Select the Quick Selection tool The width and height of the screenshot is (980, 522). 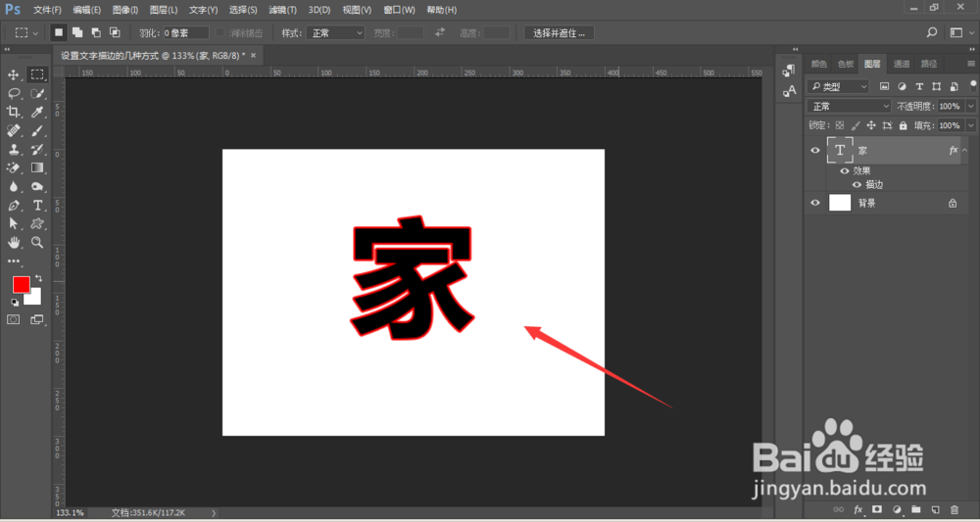37,94
